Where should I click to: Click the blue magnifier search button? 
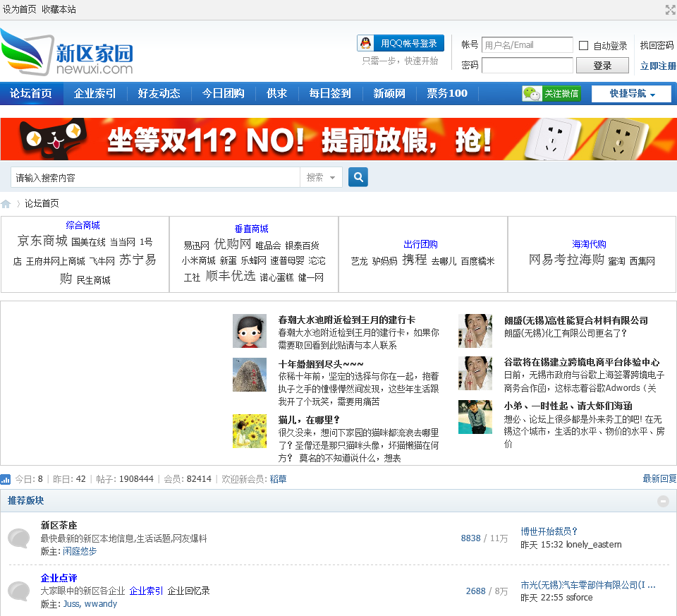point(358,177)
